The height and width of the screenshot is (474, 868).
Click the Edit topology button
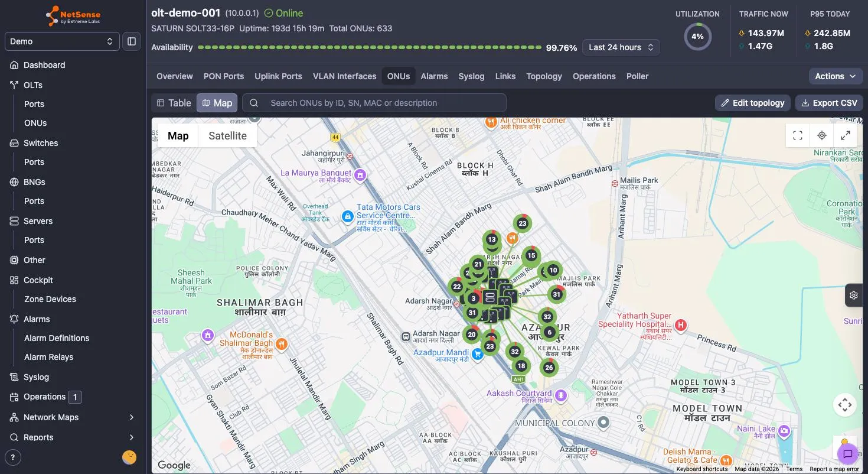tap(753, 103)
